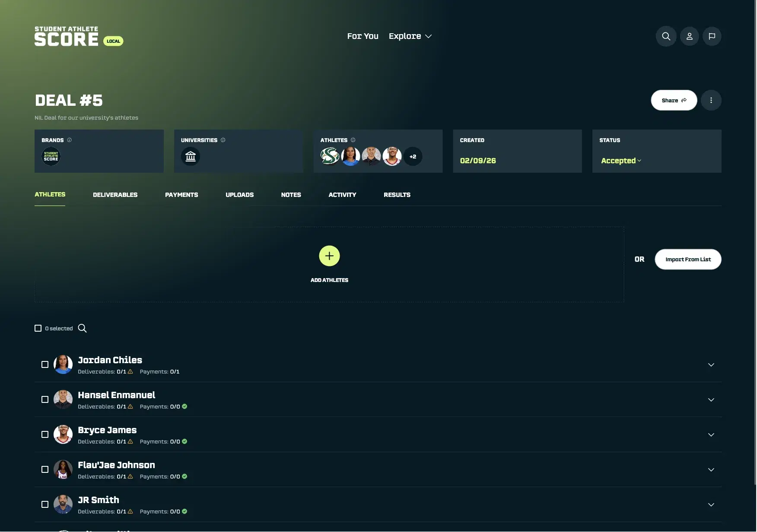Open the Uploads tab
Image resolution: width=757 pixels, height=532 pixels.
[239, 195]
